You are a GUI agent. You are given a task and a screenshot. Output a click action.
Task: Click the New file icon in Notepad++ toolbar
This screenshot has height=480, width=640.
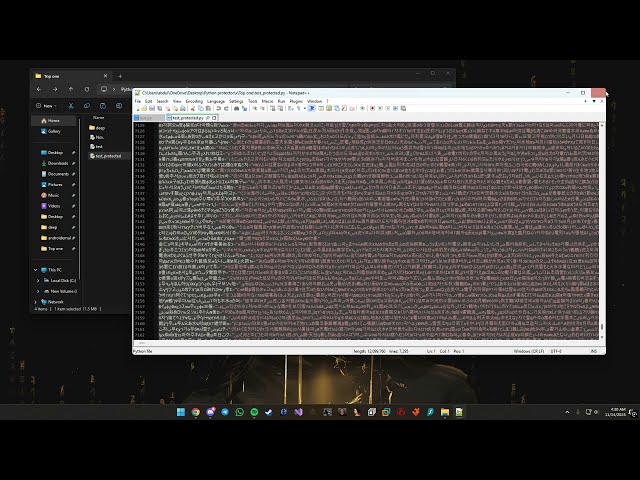(x=138, y=109)
